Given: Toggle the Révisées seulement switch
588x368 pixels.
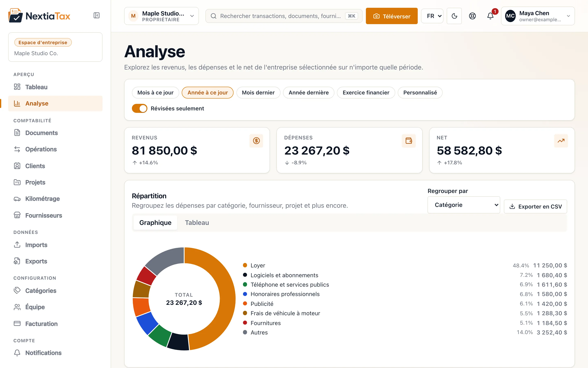Looking at the screenshot, I should tap(139, 108).
